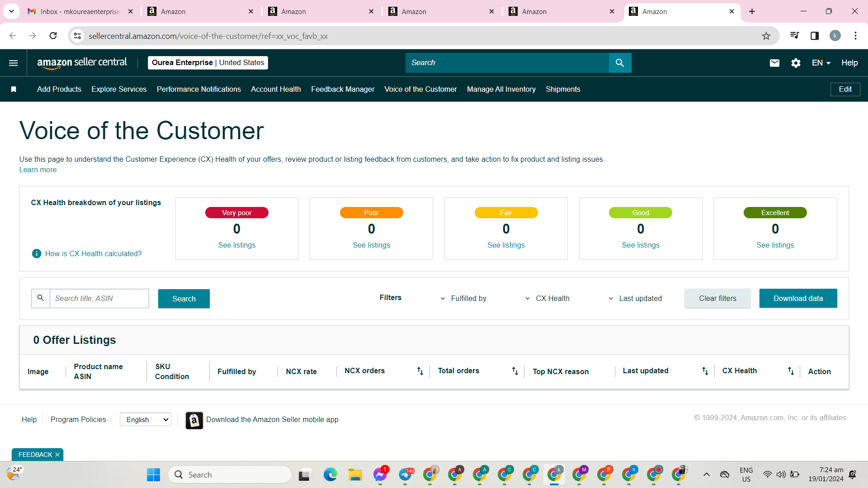Viewport: 868px width, 488px height.
Task: Click Ourea Enterprise account switcher
Action: (x=208, y=63)
